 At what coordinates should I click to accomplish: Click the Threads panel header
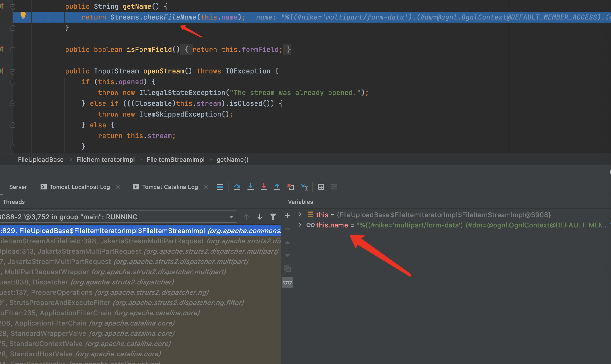(x=14, y=202)
